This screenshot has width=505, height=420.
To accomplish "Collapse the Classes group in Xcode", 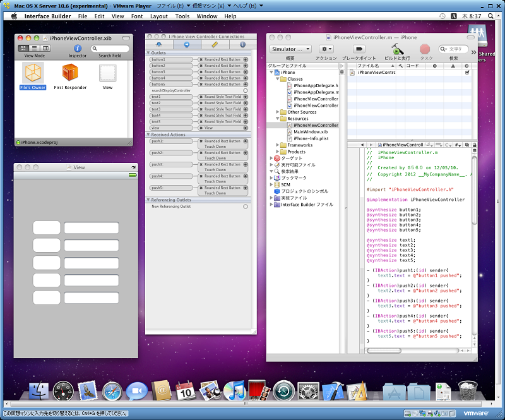I will tap(277, 79).
